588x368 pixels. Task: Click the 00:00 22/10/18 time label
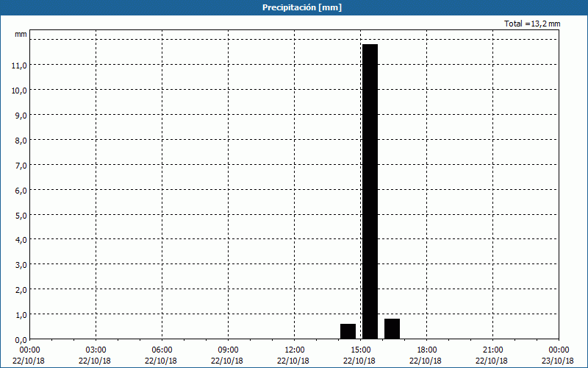point(29,355)
